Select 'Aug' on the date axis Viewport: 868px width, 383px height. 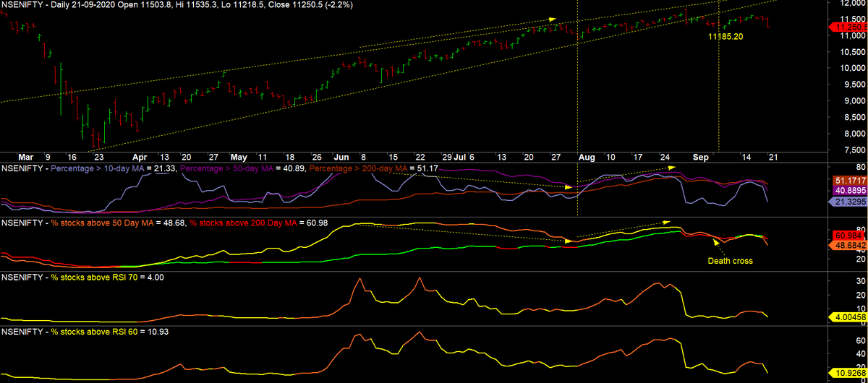point(587,157)
